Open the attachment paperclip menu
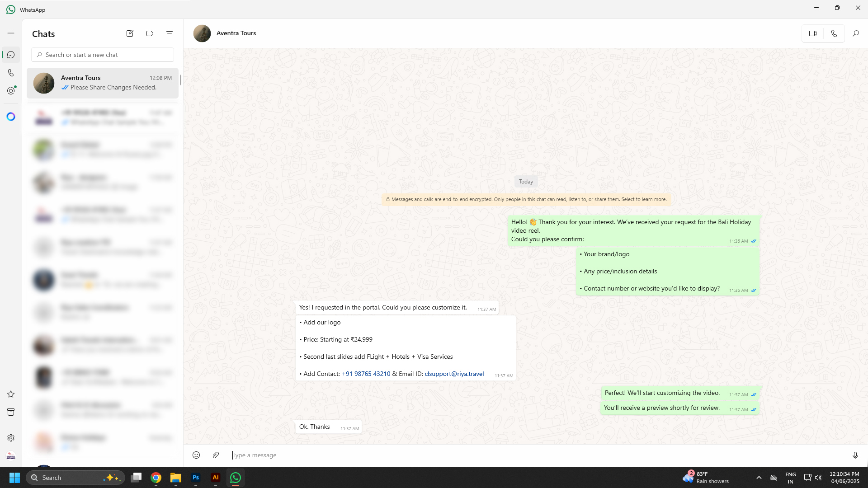Viewport: 868px width, 488px height. tap(216, 455)
